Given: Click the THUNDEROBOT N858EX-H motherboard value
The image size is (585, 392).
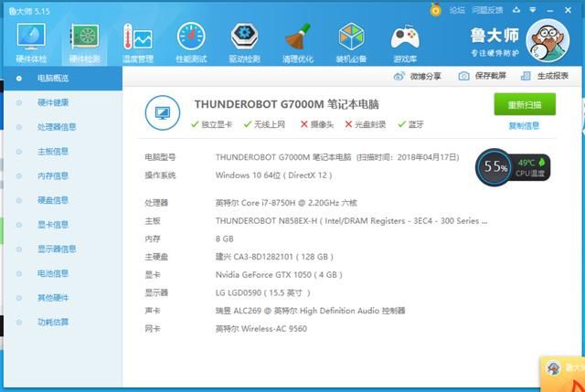Looking at the screenshot, I should pyautogui.click(x=351, y=221).
